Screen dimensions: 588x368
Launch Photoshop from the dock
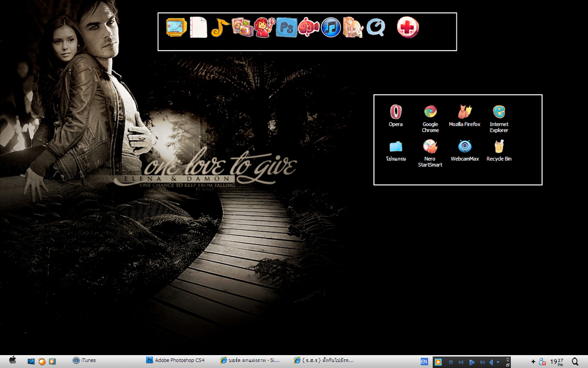click(286, 27)
